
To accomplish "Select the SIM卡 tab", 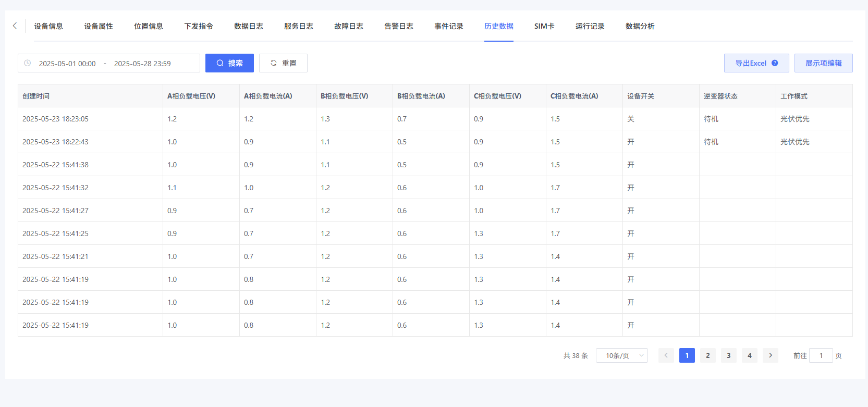I will [x=544, y=26].
